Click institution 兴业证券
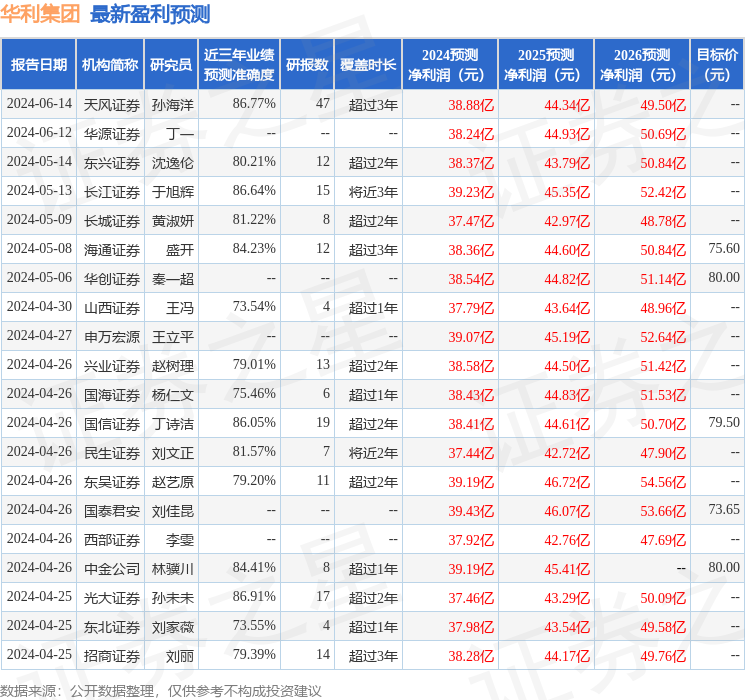The image size is (745, 700). point(112,366)
